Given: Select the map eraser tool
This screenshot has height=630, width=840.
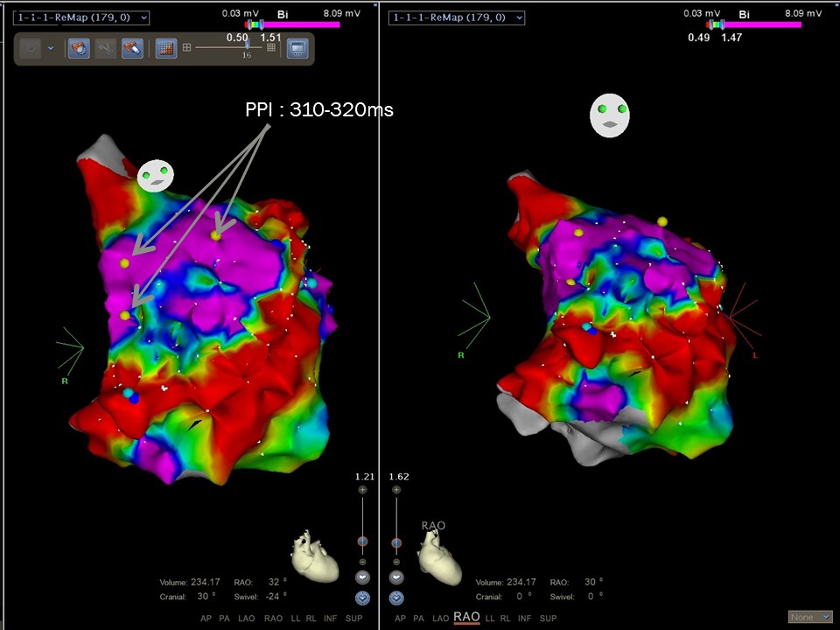Looking at the screenshot, I should (x=132, y=48).
